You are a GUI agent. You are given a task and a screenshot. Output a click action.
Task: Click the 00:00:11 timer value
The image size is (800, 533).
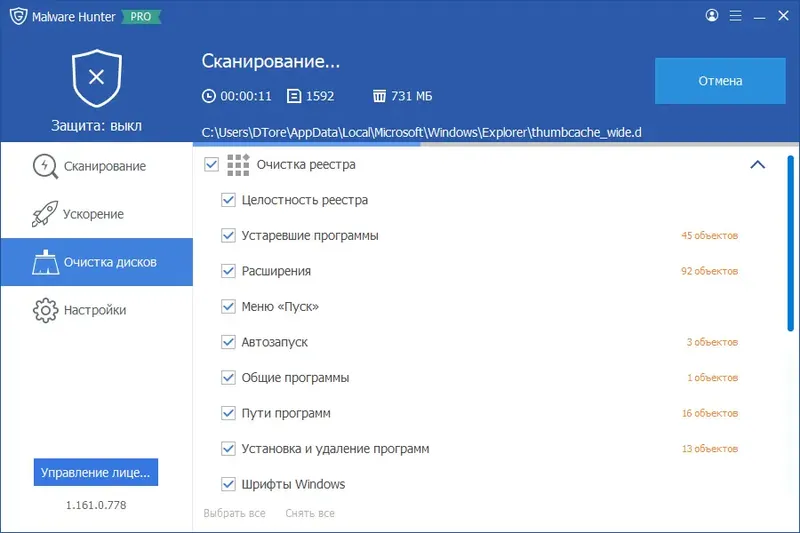click(246, 96)
